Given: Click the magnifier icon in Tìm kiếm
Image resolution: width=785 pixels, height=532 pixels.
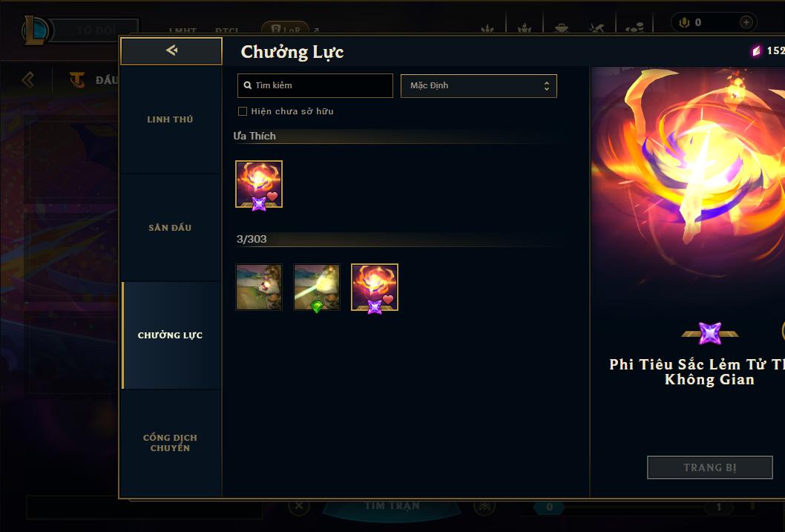Looking at the screenshot, I should tap(247, 85).
